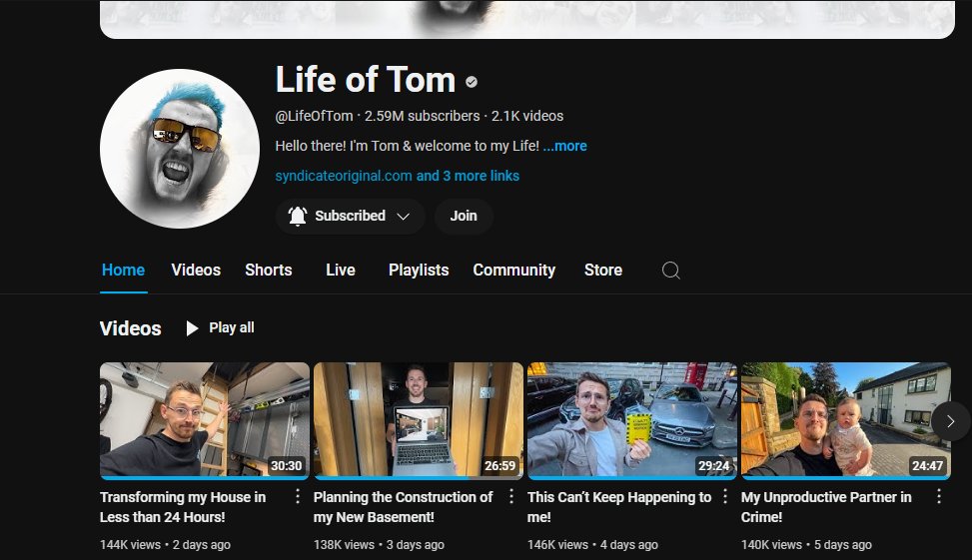Expand channel description with ...more
This screenshot has height=560, width=972.
pyautogui.click(x=564, y=146)
